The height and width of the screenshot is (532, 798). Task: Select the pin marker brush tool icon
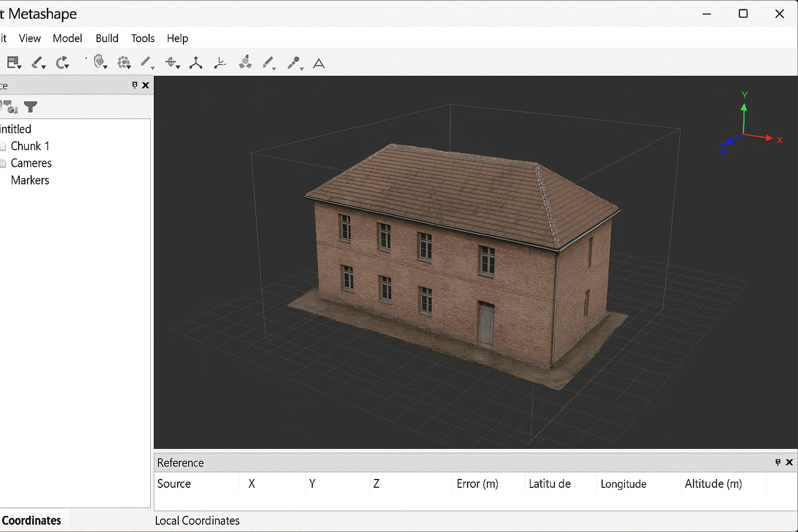tap(294, 62)
